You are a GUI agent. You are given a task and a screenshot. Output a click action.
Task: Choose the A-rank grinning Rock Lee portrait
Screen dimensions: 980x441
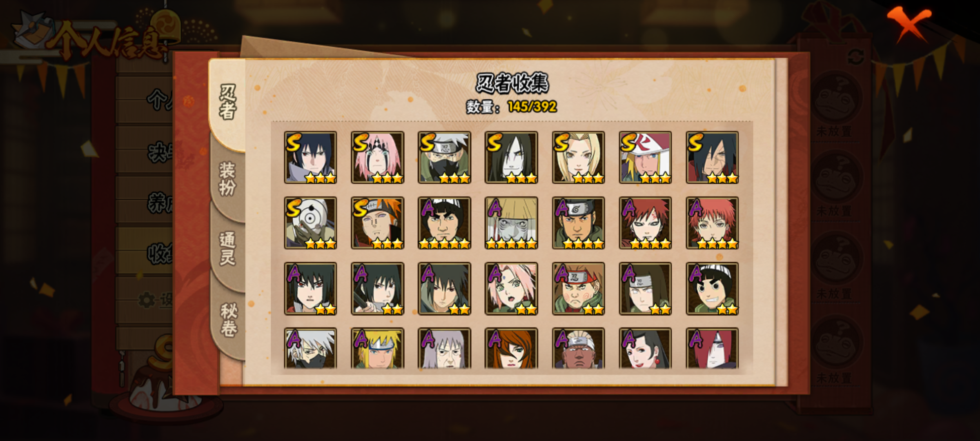pyautogui.click(x=712, y=289)
